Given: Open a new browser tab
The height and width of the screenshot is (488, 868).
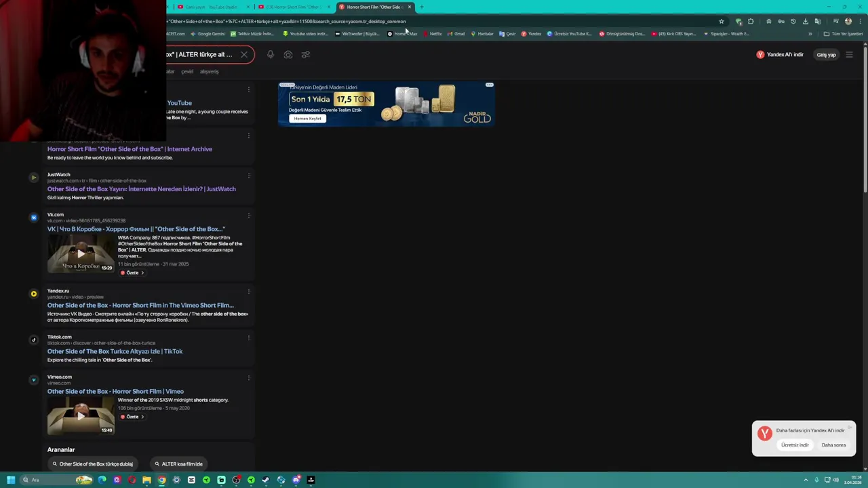Looking at the screenshot, I should tap(422, 7).
